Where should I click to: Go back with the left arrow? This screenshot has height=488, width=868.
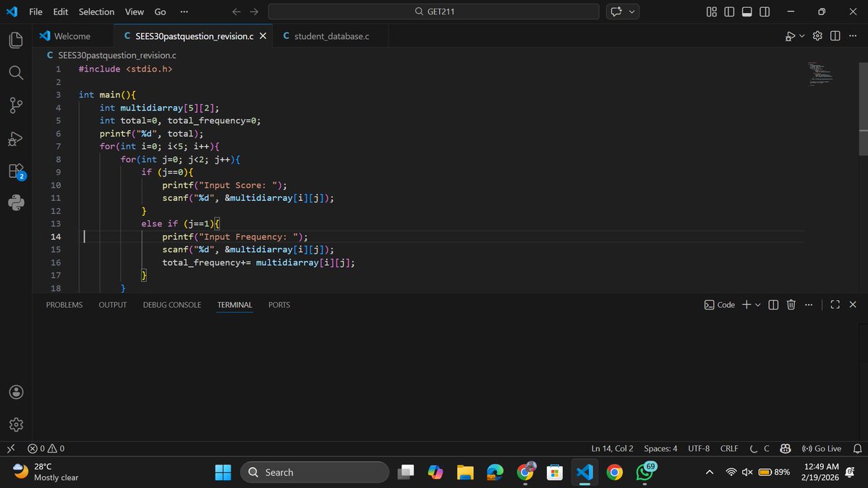[237, 12]
